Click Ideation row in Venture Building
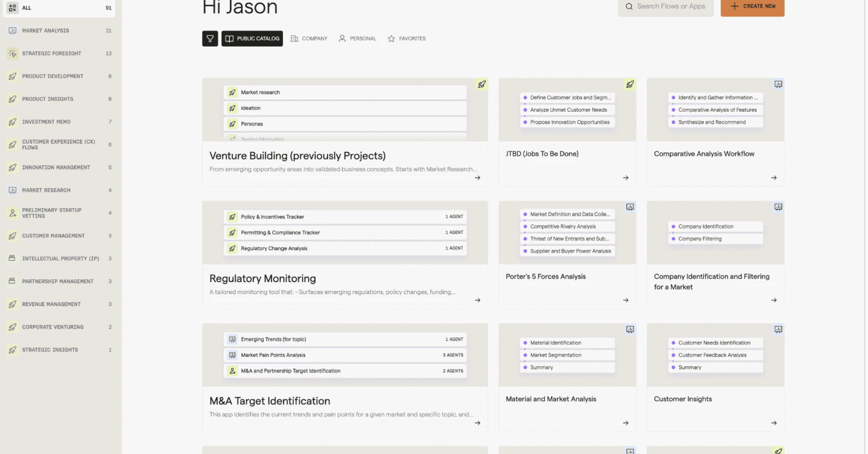868x454 pixels. (345, 108)
